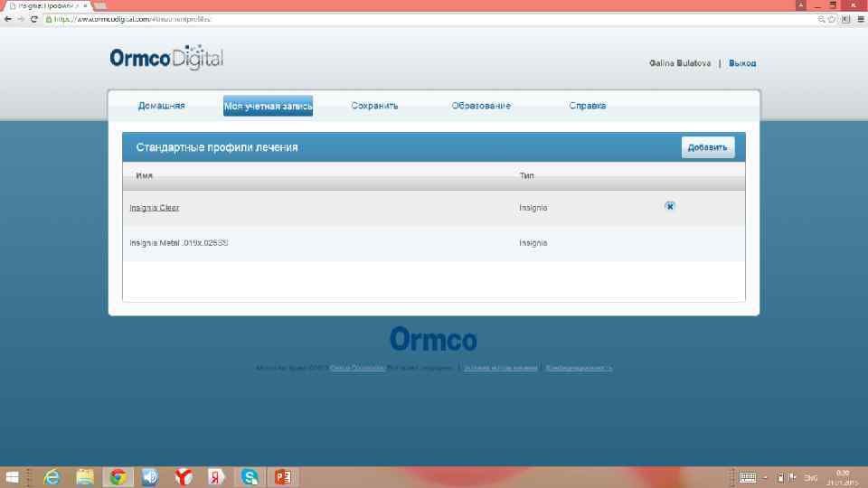Click the battery tray icon
Viewport: 868px width, 488px height.
pos(780,477)
